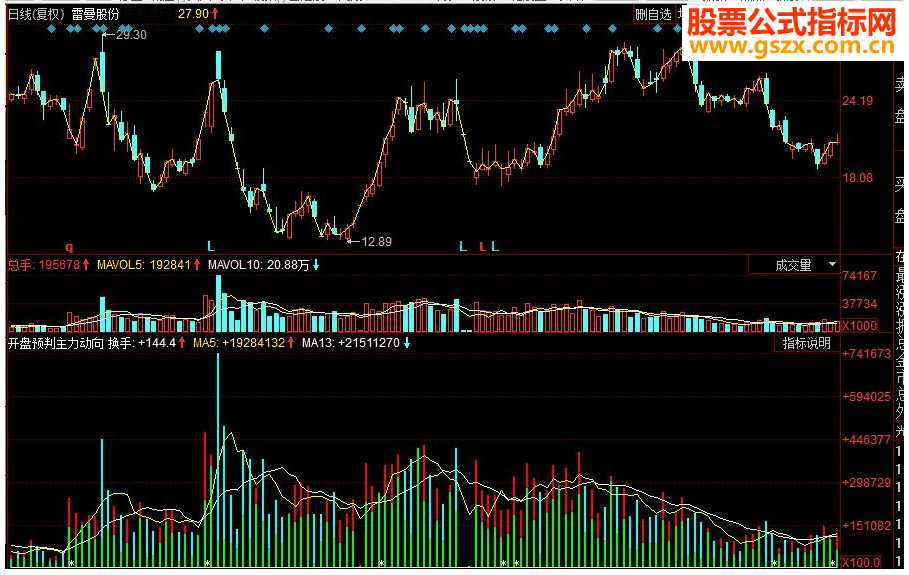Click the +446377 indicator axis label

tap(866, 440)
